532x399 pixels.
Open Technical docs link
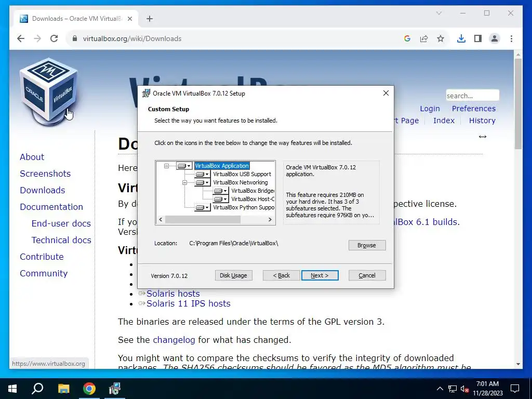point(61,240)
